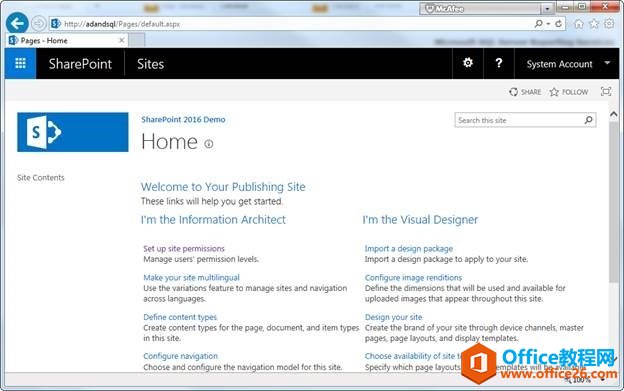Open Define content types
This screenshot has height=391, width=624.
(180, 317)
